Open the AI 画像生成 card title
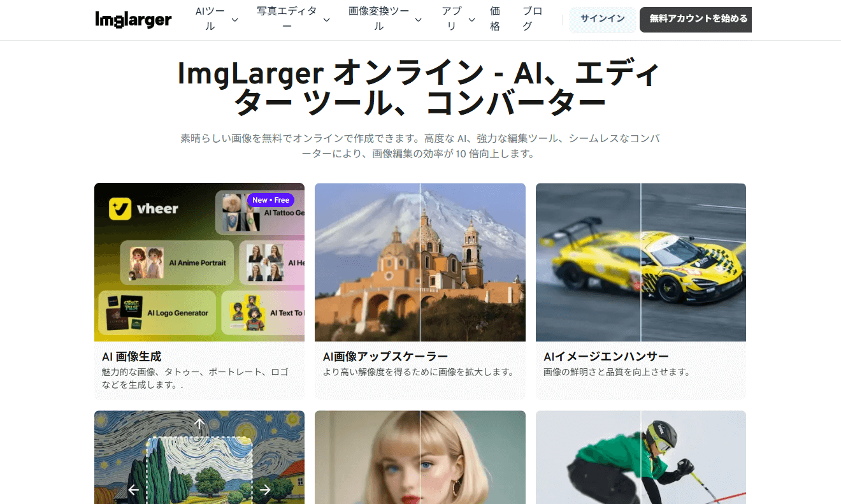841x504 pixels. pos(131,356)
